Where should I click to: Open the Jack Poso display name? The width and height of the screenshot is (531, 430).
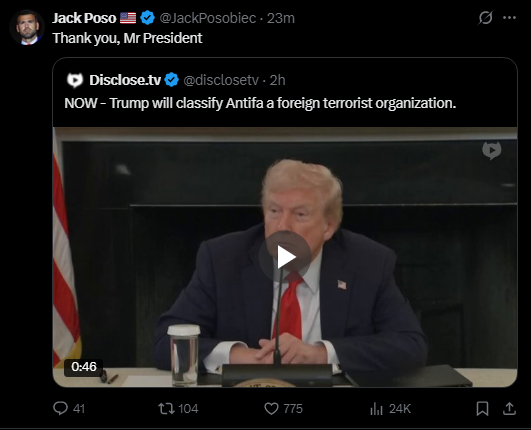tap(84, 18)
